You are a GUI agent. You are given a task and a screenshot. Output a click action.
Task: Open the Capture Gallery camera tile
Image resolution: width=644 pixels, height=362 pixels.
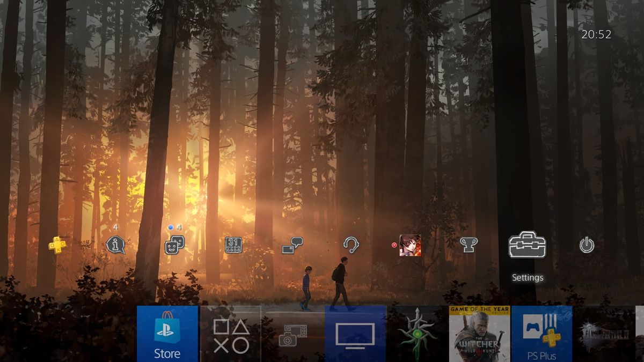(292, 334)
